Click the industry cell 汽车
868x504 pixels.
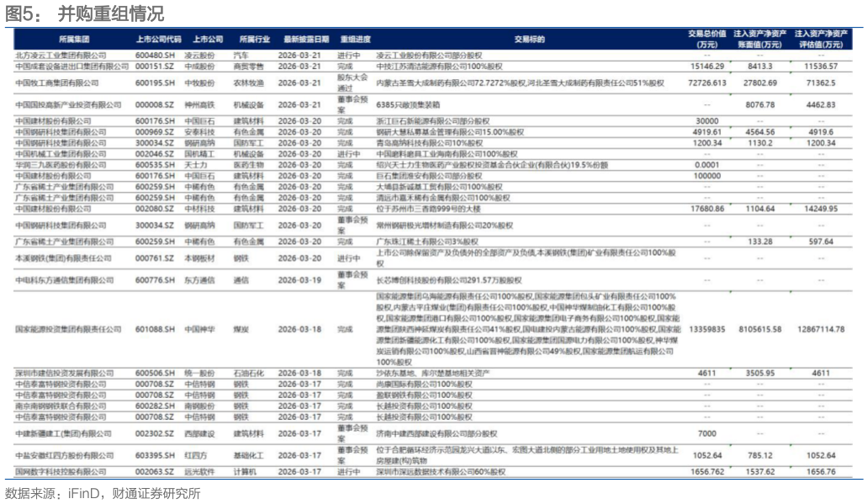coord(241,56)
